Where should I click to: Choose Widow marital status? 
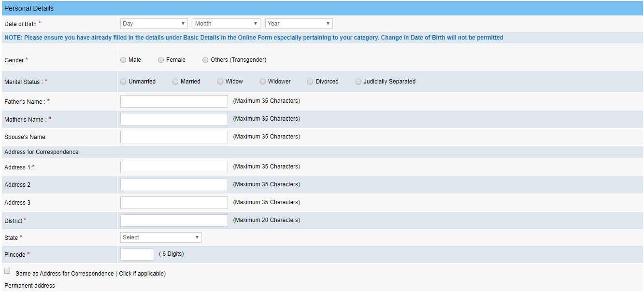(220, 82)
